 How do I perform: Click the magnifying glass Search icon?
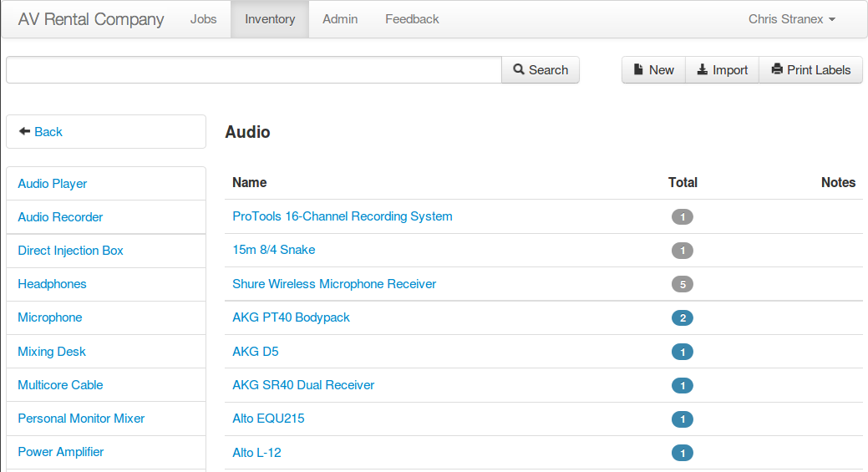(519, 69)
